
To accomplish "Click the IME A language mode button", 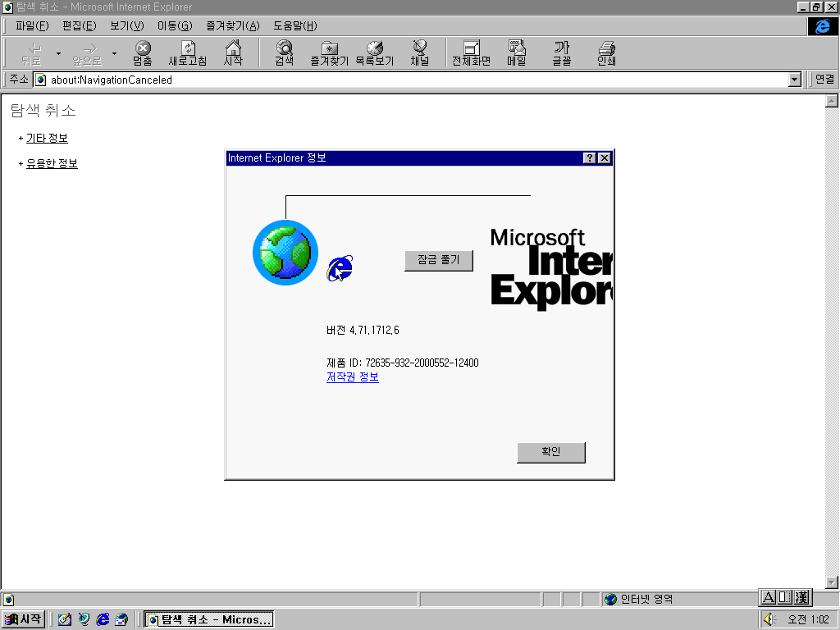I will 769,597.
